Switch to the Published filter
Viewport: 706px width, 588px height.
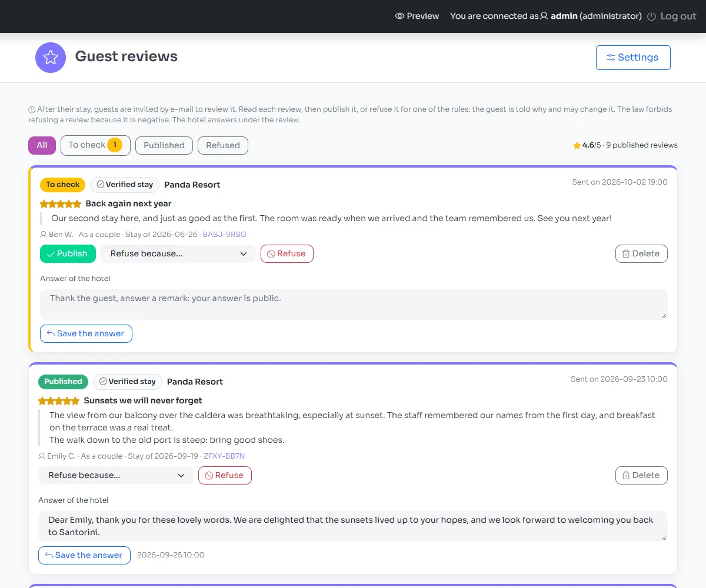pyautogui.click(x=164, y=145)
